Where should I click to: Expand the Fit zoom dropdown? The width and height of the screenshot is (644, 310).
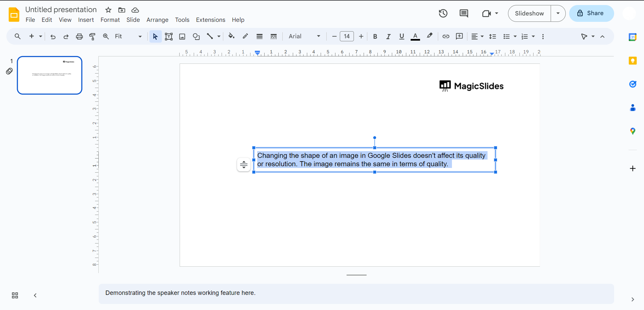click(x=128, y=37)
